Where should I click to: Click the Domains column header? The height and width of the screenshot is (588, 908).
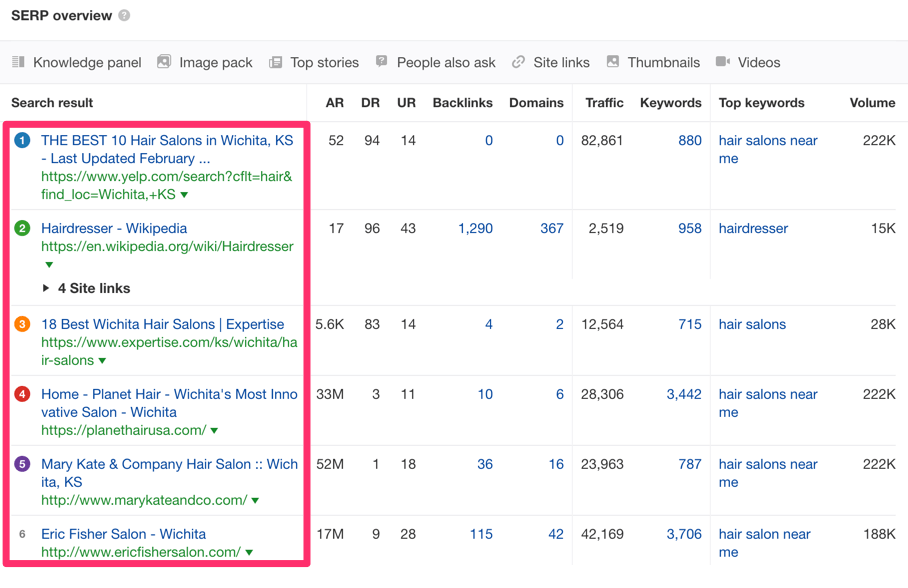[x=536, y=103]
